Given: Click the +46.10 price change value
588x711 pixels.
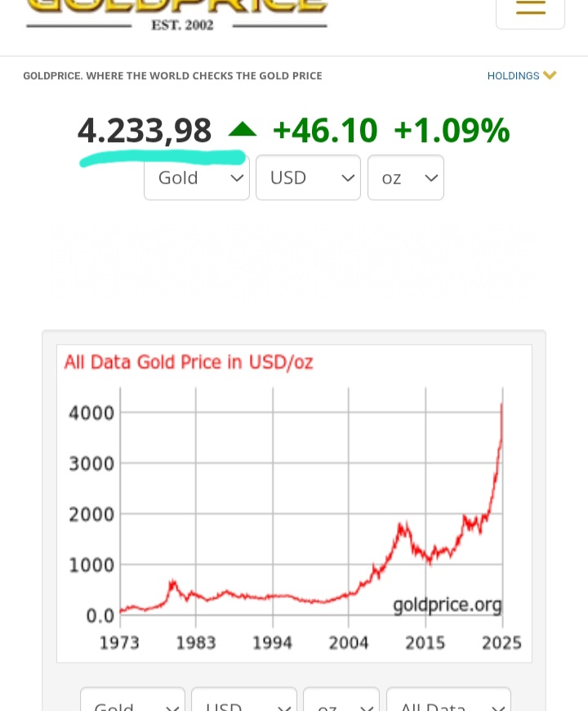Looking at the screenshot, I should point(325,131).
